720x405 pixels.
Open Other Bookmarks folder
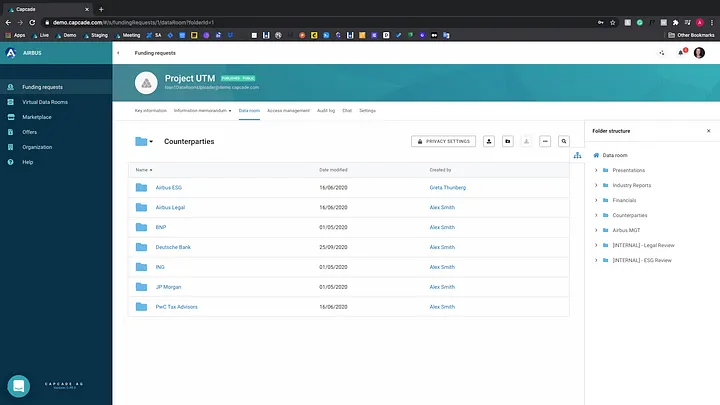click(x=691, y=35)
